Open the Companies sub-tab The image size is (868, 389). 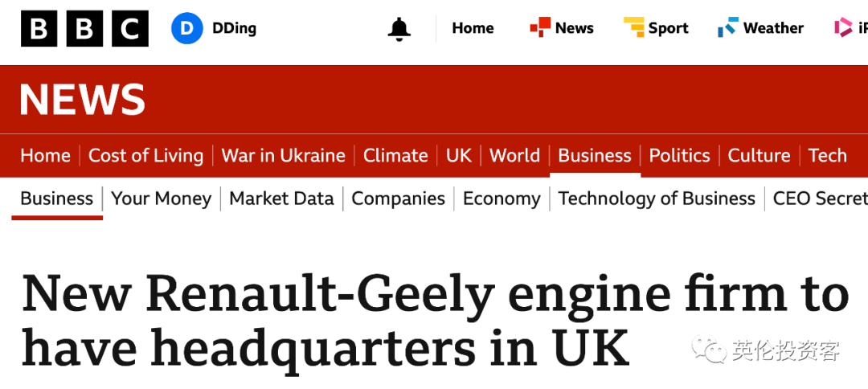click(x=398, y=199)
